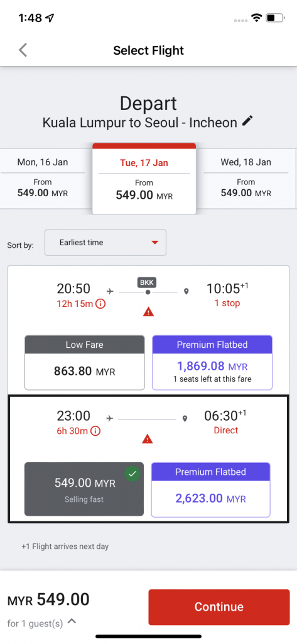Tap the back arrow in the header
Viewport: 297px width, 644px height.
[23, 50]
